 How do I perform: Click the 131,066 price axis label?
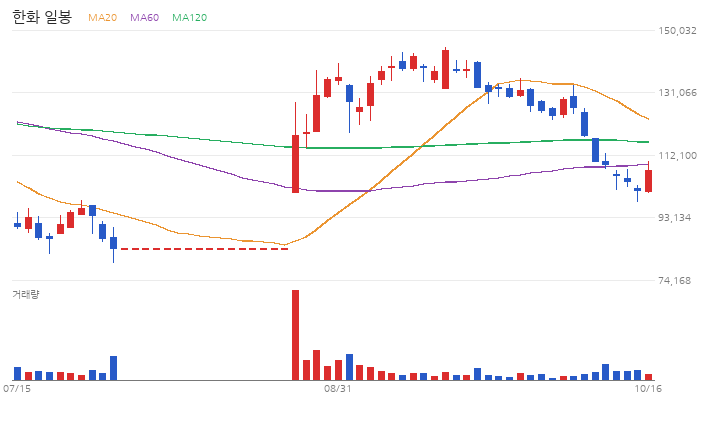pyautogui.click(x=677, y=93)
